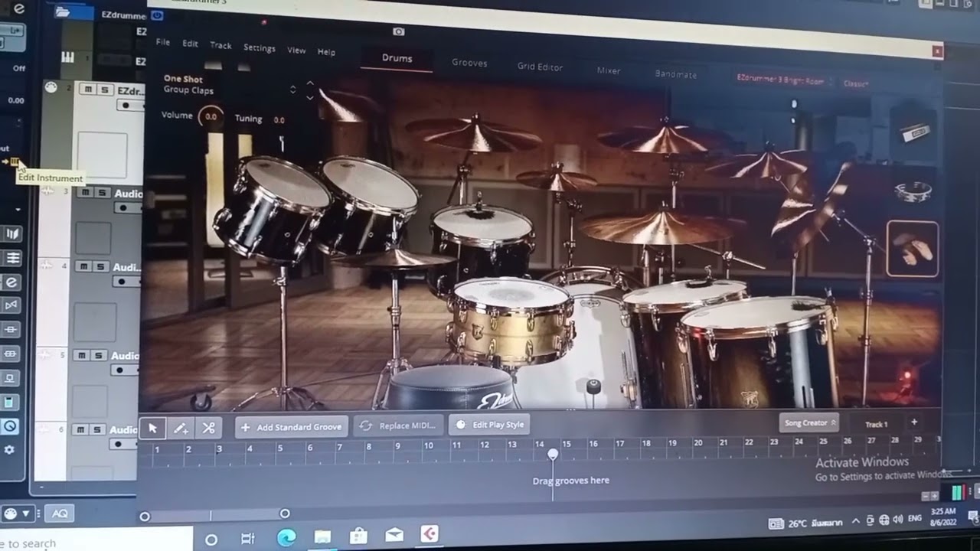Viewport: 980px width, 551px height.
Task: Switch to the Mixer tab
Action: pyautogui.click(x=609, y=70)
